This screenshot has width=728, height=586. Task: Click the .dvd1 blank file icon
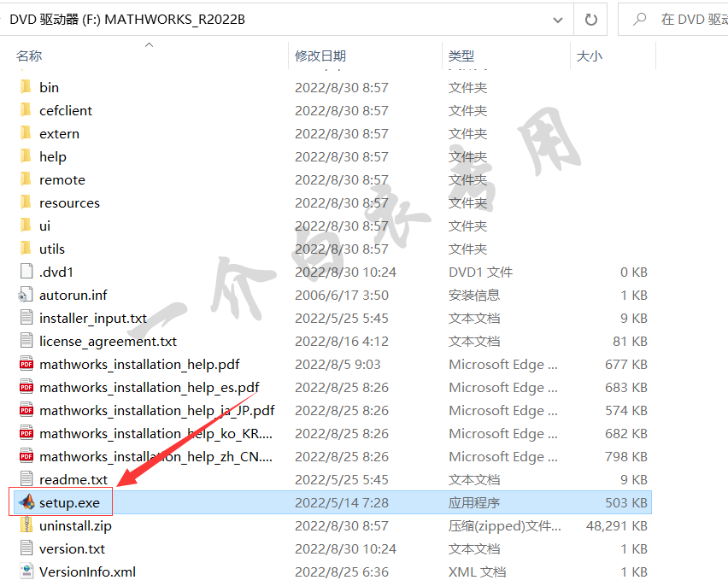tap(26, 272)
